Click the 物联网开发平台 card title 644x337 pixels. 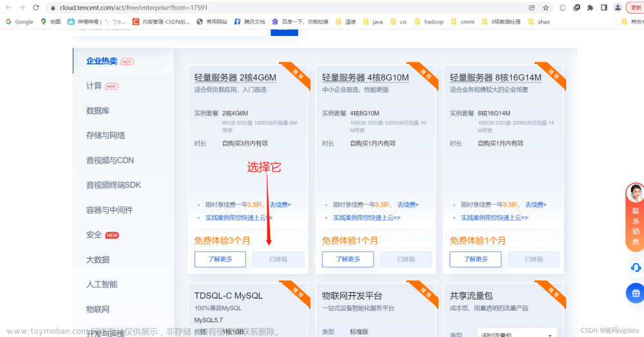(352, 296)
